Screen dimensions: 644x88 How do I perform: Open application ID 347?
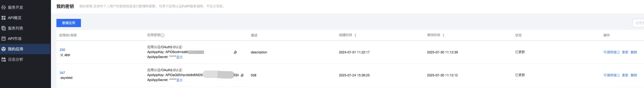coord(62,73)
